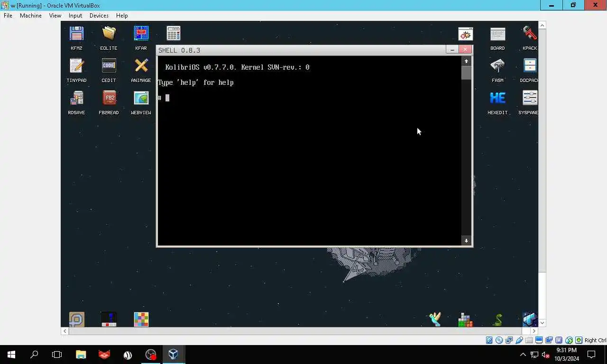Close the SHELL 0.8.3 window
Image resolution: width=607 pixels, height=364 pixels.
(465, 50)
